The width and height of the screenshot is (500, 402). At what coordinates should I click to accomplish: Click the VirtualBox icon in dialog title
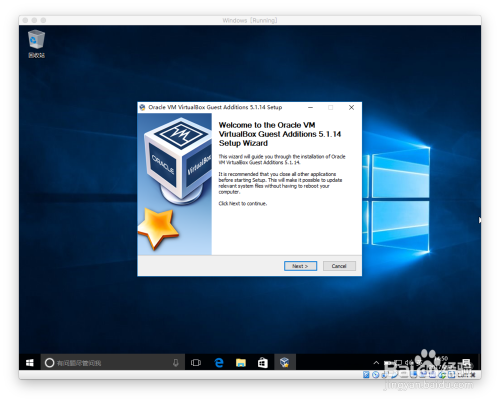[143, 107]
